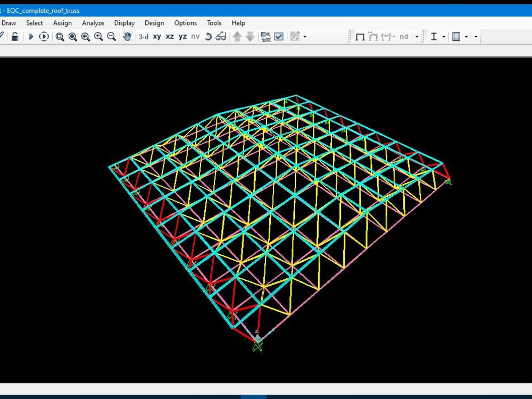Select the rubber band zoom tool

[60, 37]
